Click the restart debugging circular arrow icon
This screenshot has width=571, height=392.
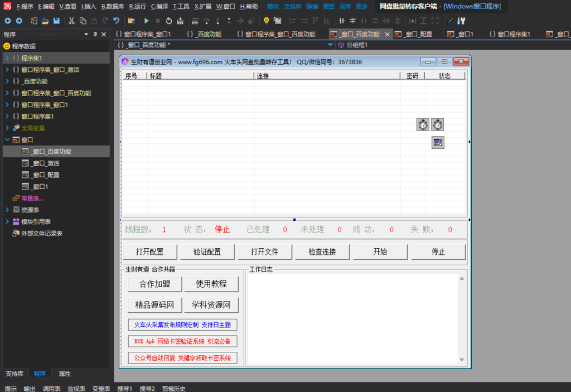[x=168, y=21]
